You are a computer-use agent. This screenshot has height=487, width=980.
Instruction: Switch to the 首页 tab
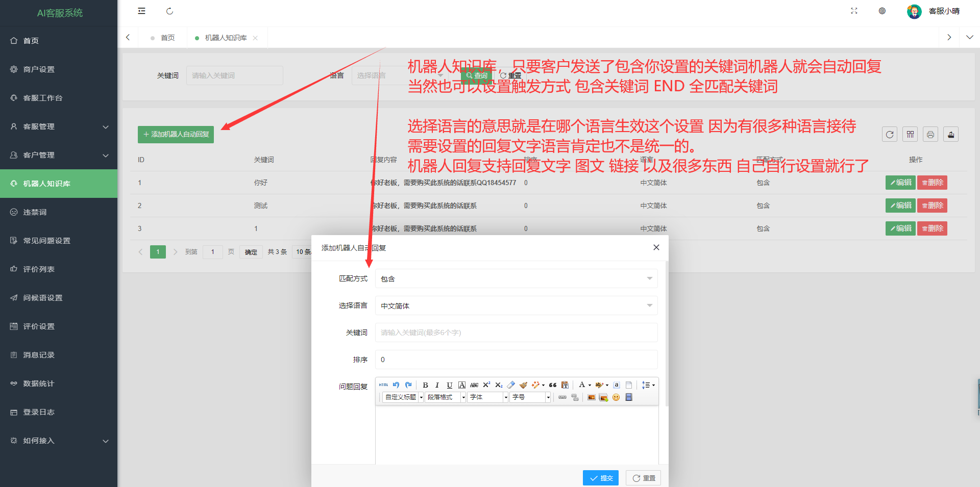[163, 38]
